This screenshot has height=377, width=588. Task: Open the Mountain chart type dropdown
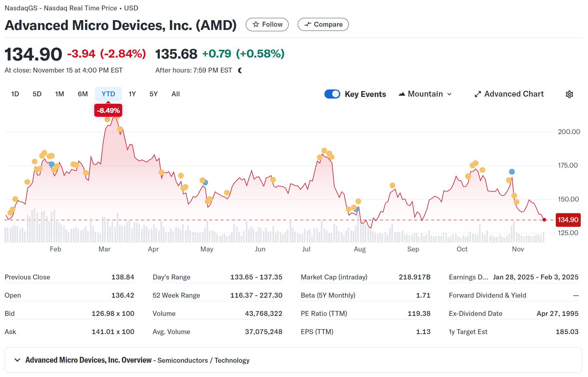[425, 94]
